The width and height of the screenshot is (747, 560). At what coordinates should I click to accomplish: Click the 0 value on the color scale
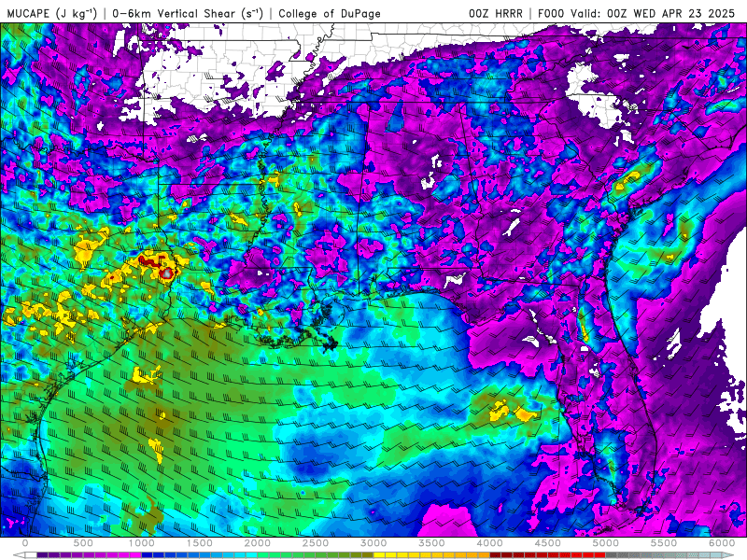(25, 543)
